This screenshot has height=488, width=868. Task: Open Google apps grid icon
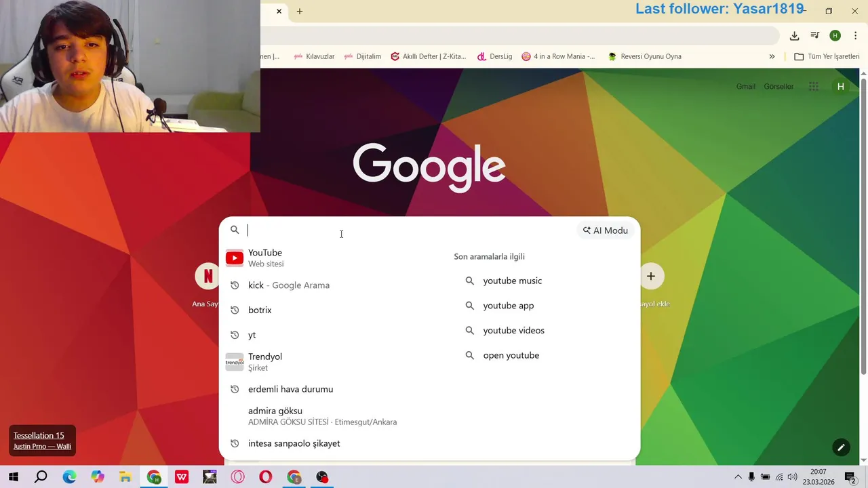coord(814,87)
